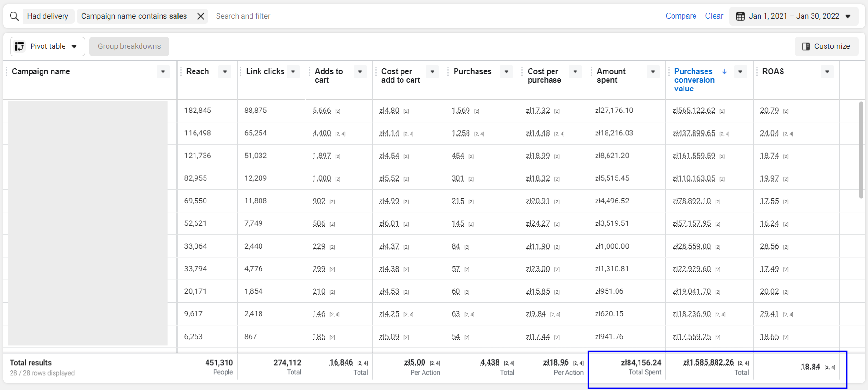Select reach value 182,845

pos(198,111)
